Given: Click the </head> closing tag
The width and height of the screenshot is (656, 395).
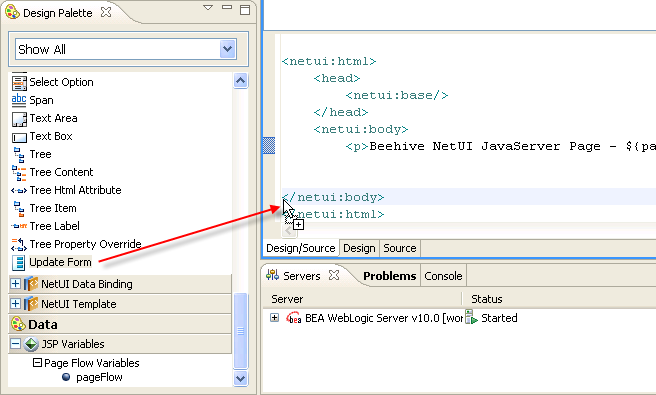Looking at the screenshot, I should (341, 113).
